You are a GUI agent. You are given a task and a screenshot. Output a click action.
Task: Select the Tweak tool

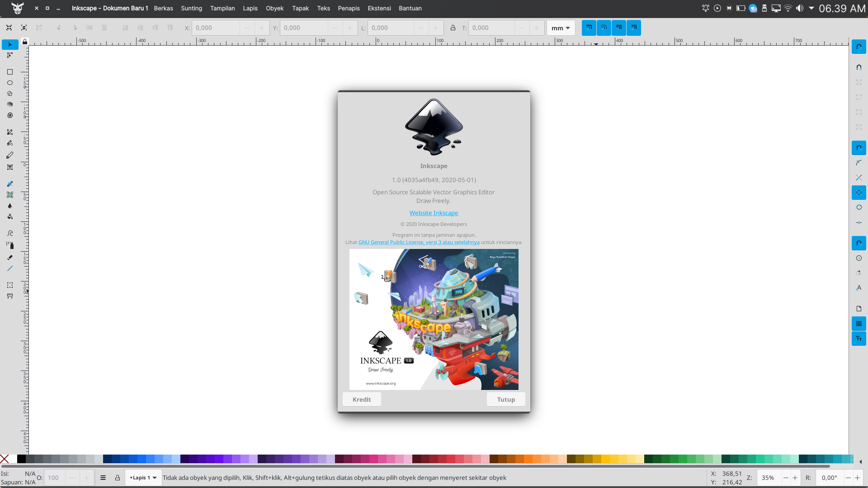pos(10,233)
